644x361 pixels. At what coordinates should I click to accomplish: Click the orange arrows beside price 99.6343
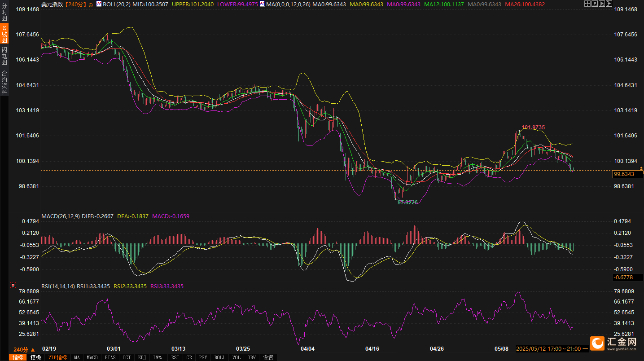coord(641,169)
